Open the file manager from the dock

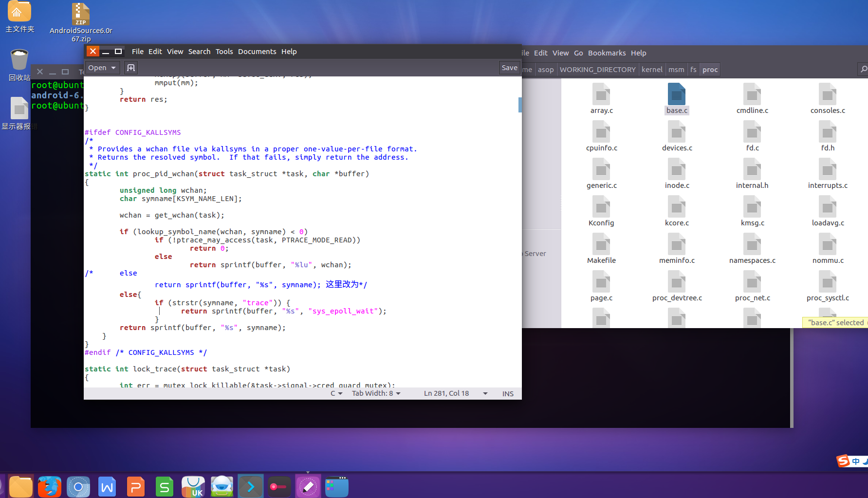click(21, 486)
